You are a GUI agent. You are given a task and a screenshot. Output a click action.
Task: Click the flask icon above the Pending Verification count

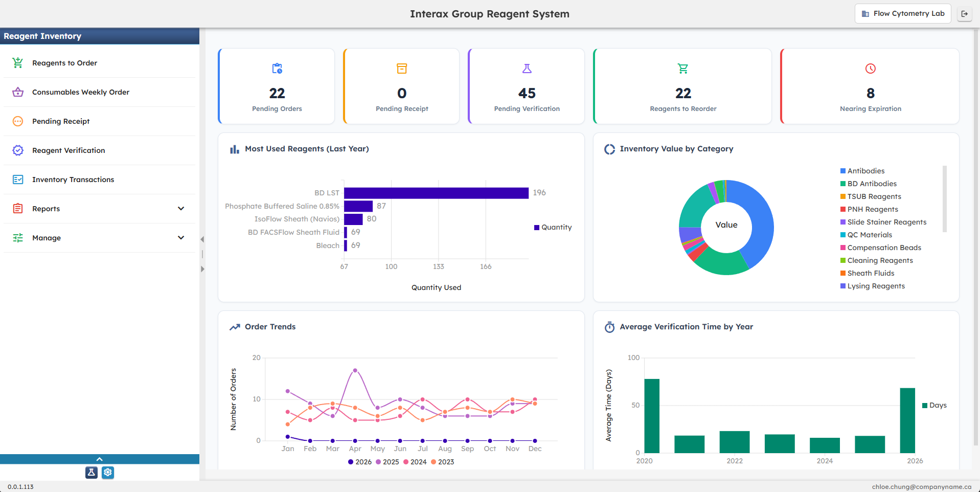point(527,68)
